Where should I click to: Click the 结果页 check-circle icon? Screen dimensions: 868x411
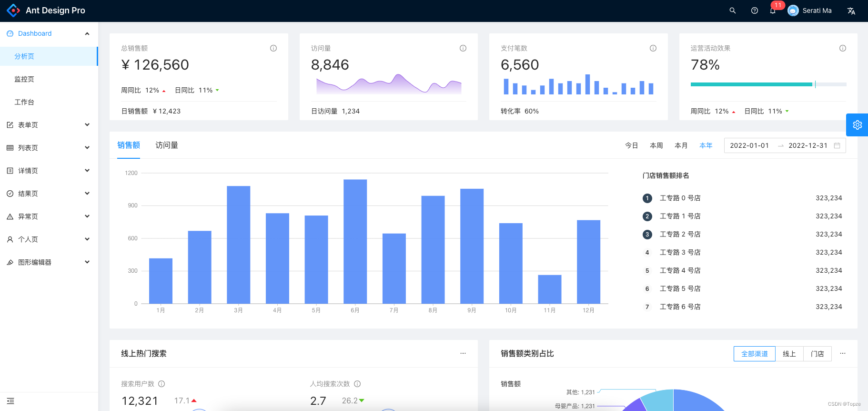(x=10, y=194)
